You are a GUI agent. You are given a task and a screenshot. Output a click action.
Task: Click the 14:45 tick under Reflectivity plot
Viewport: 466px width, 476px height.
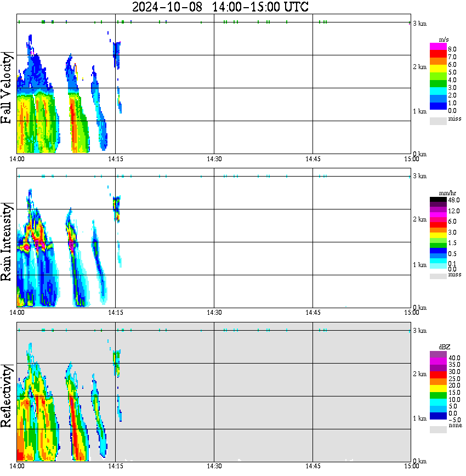point(312,466)
